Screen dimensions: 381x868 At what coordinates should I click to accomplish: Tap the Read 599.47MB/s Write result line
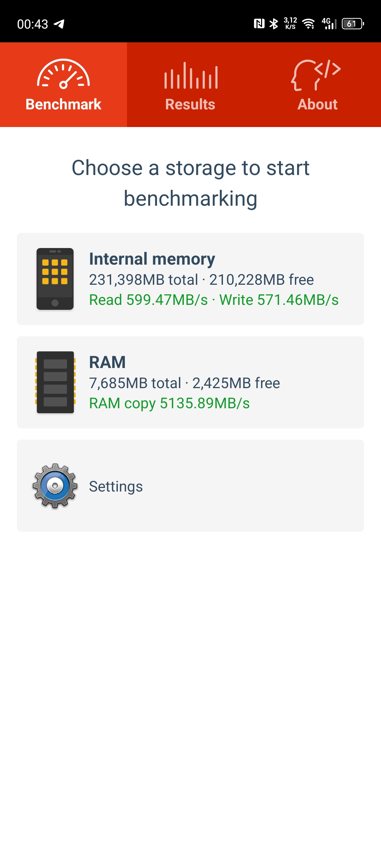coord(214,300)
